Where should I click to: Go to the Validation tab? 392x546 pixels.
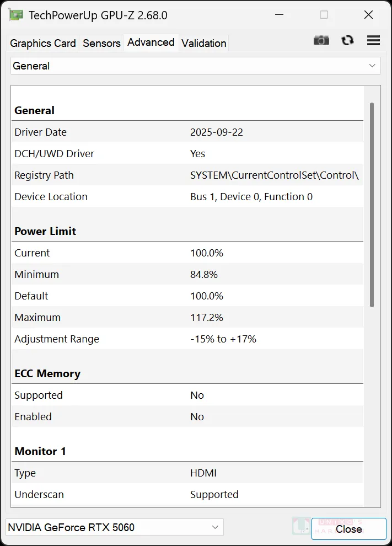tap(203, 43)
